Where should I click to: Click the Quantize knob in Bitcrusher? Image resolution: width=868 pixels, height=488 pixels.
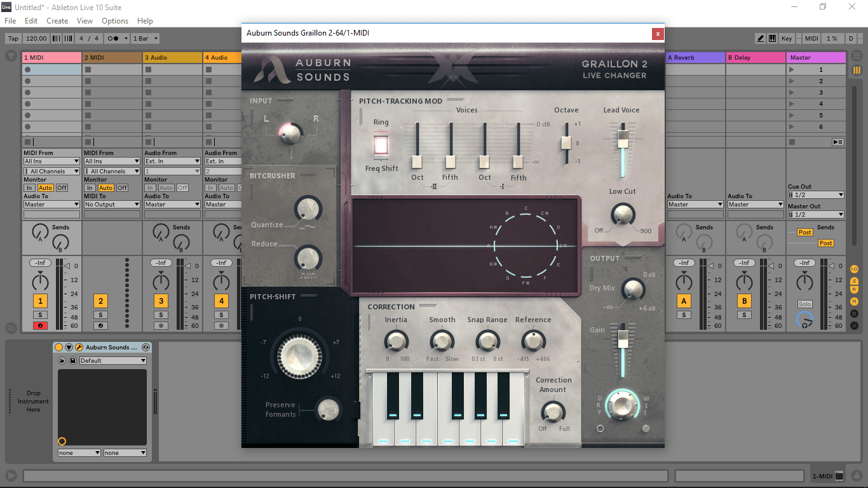308,208
